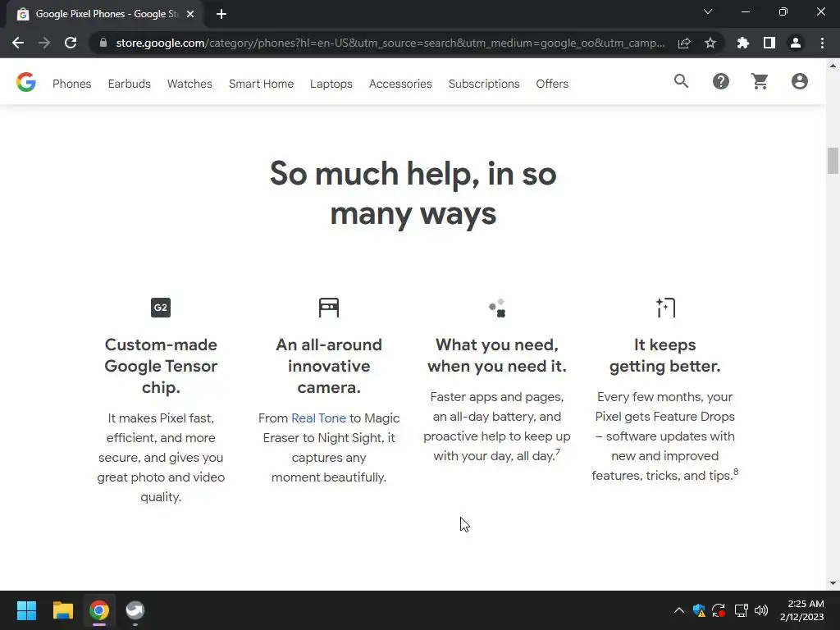Go back to the previous page
The width and height of the screenshot is (840, 630).
[18, 43]
